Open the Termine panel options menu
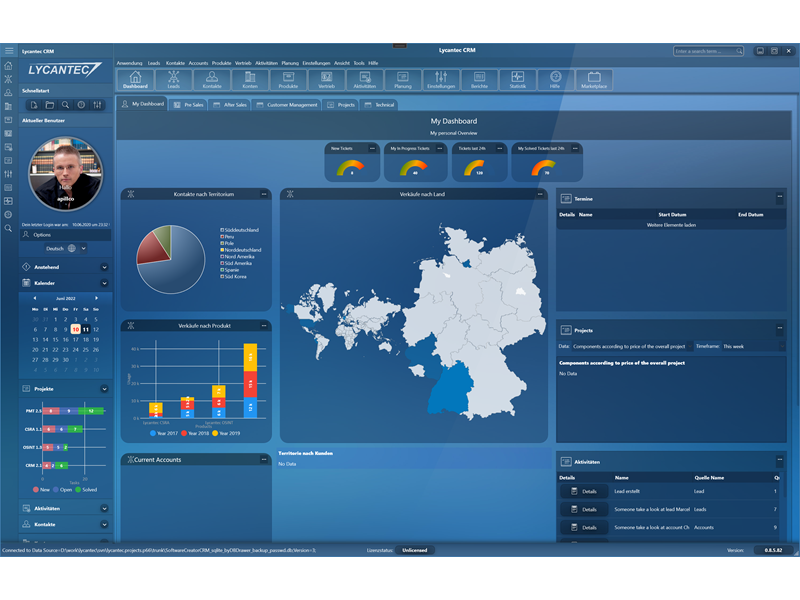This screenshot has height=600, width=800. 780,196
